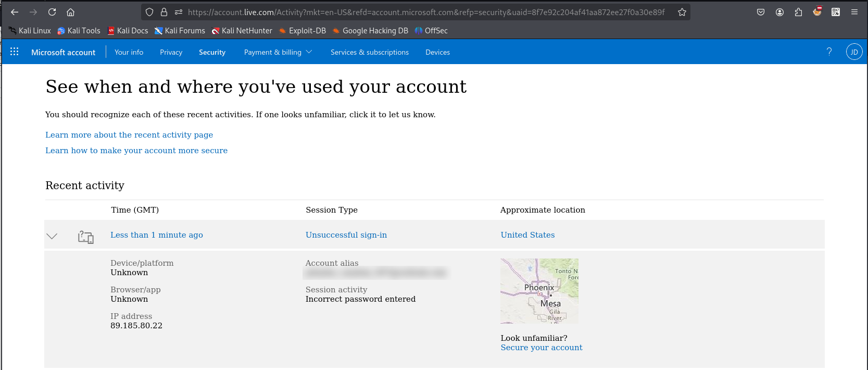868x370 pixels.
Task: Click the shield tracking protection icon
Action: pyautogui.click(x=149, y=12)
